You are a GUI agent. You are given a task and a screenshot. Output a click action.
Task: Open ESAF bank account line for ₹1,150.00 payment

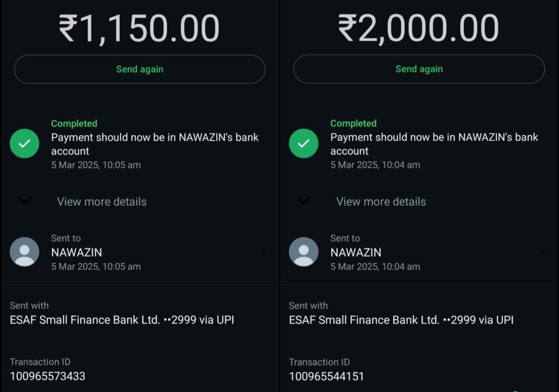[122, 320]
